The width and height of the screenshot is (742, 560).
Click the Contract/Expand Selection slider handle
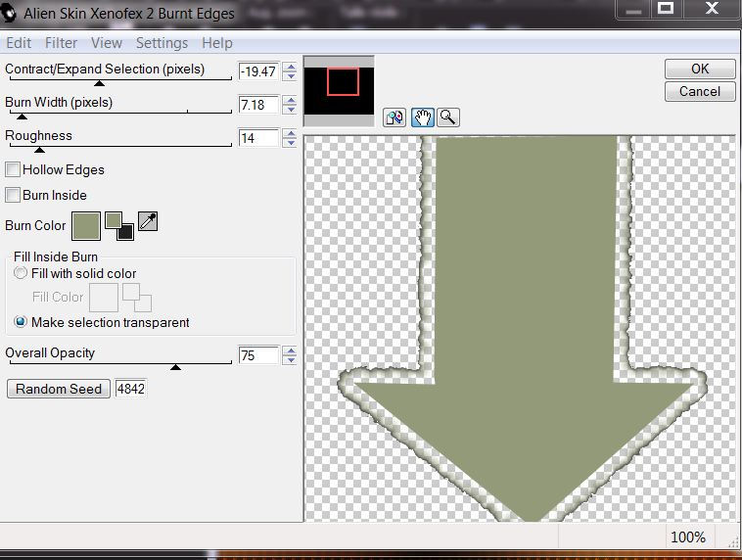[x=99, y=83]
